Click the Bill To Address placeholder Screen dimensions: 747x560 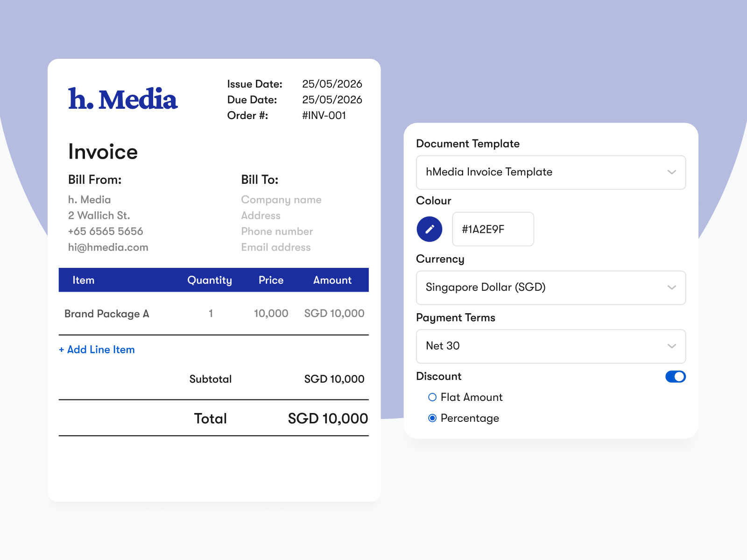261,216
